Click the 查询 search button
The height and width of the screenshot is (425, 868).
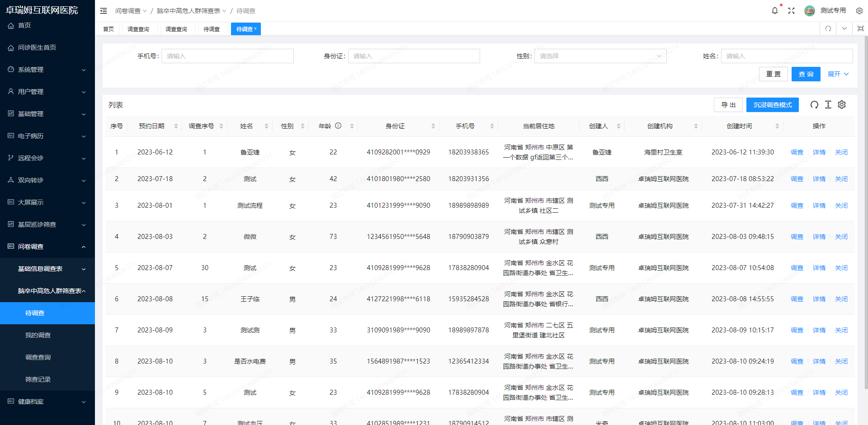tap(806, 74)
